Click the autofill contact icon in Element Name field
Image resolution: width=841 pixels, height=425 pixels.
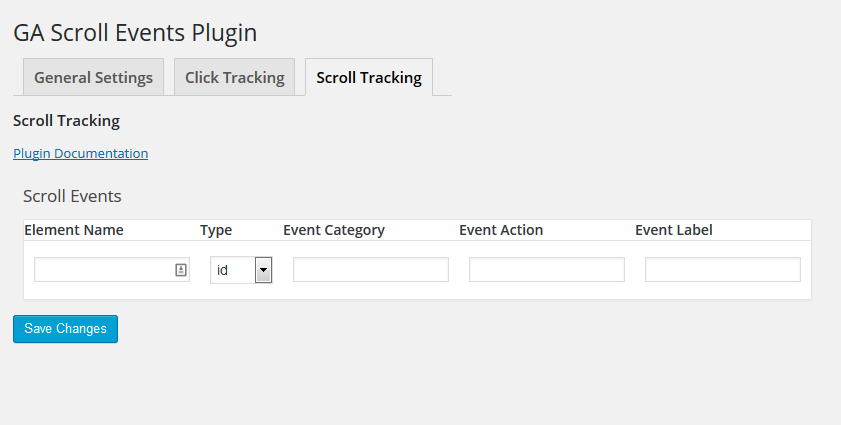point(181,270)
